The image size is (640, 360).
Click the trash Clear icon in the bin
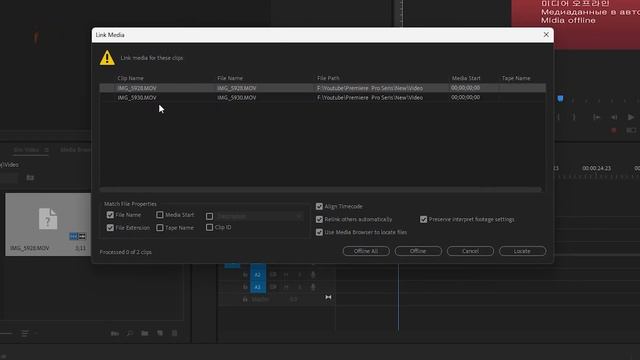[175, 333]
